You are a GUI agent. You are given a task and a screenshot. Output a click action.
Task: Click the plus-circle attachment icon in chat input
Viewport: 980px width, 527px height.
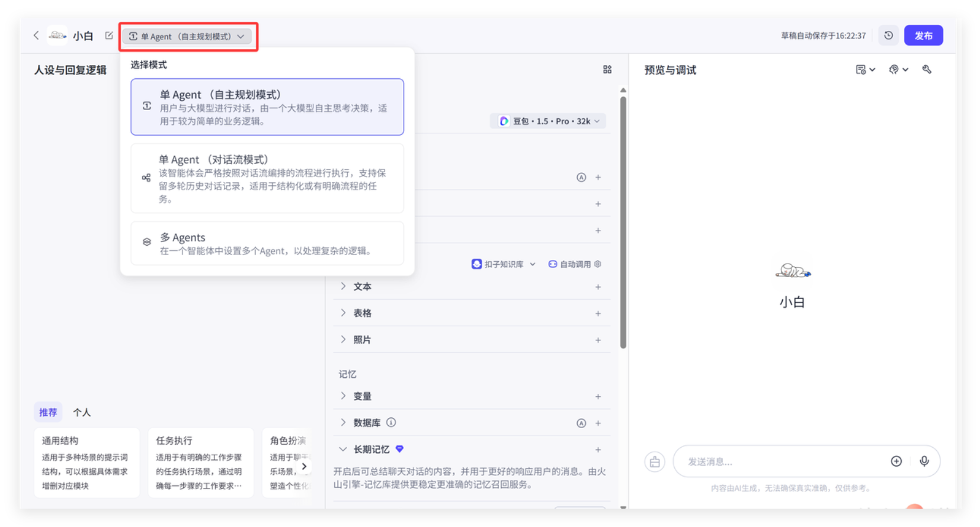click(x=896, y=461)
